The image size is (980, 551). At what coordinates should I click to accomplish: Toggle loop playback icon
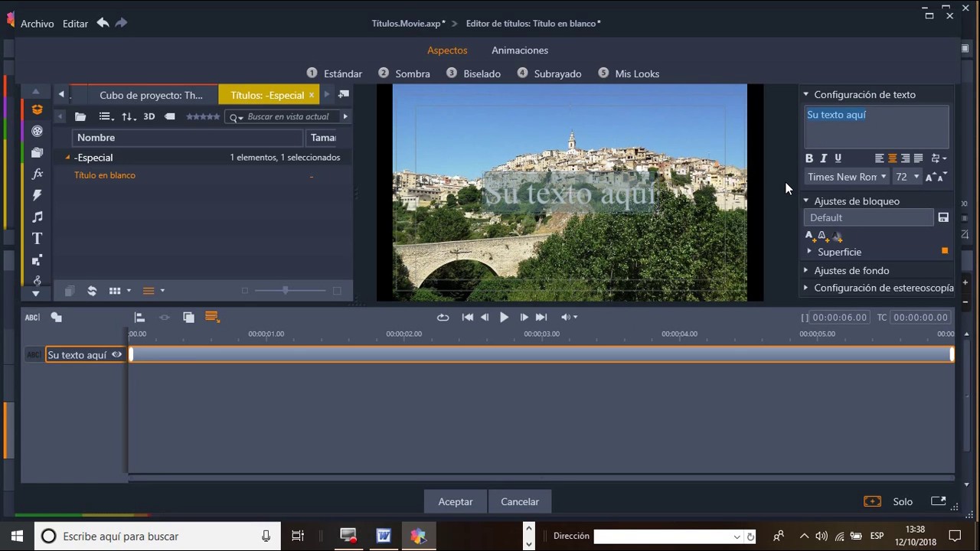(443, 317)
